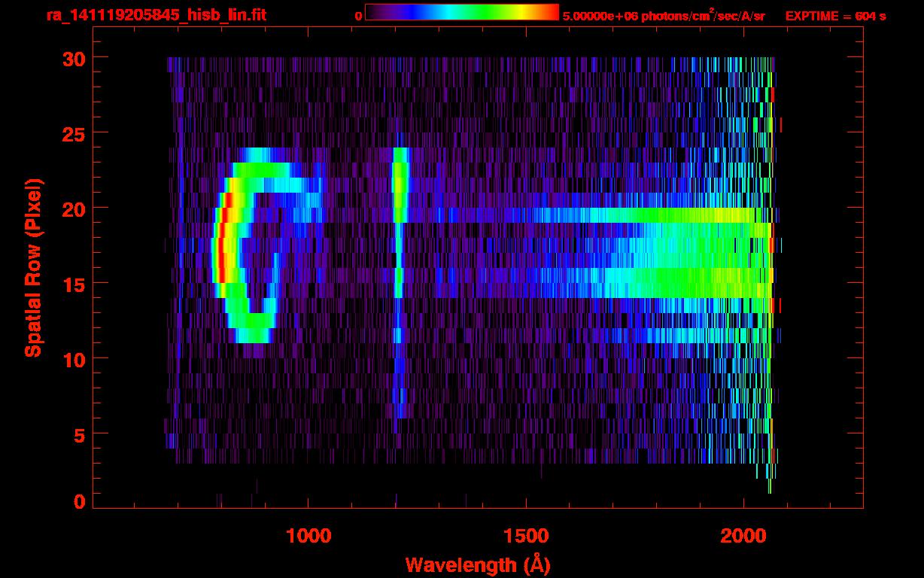This screenshot has height=578, width=924.
Task: Click the y-axis tick label 5
Action: [x=78, y=434]
